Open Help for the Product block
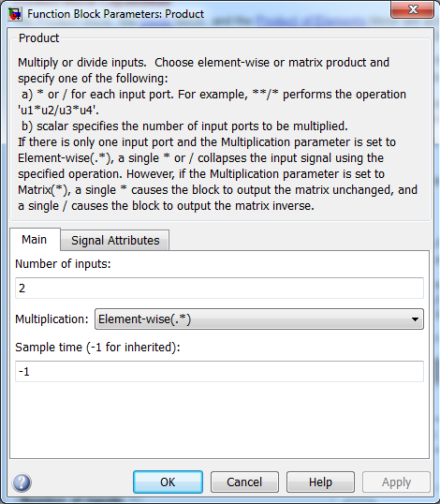Viewport: 440px width, 504px height. (320, 482)
